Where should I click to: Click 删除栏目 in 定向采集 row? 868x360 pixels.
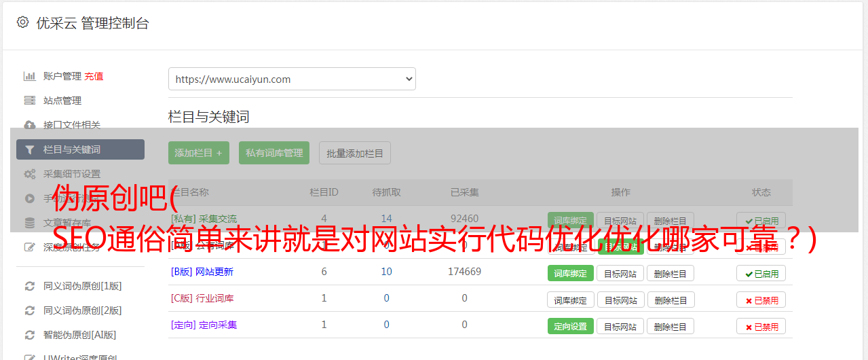[x=671, y=326]
